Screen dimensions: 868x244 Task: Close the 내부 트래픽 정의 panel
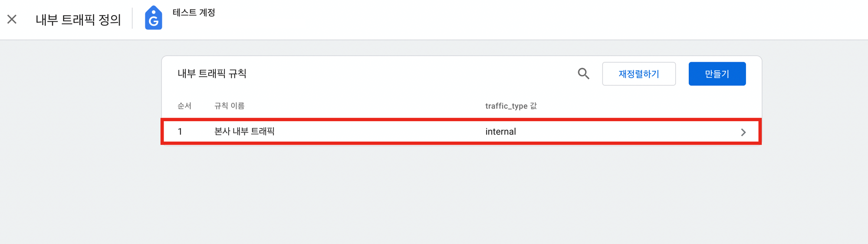pos(12,19)
